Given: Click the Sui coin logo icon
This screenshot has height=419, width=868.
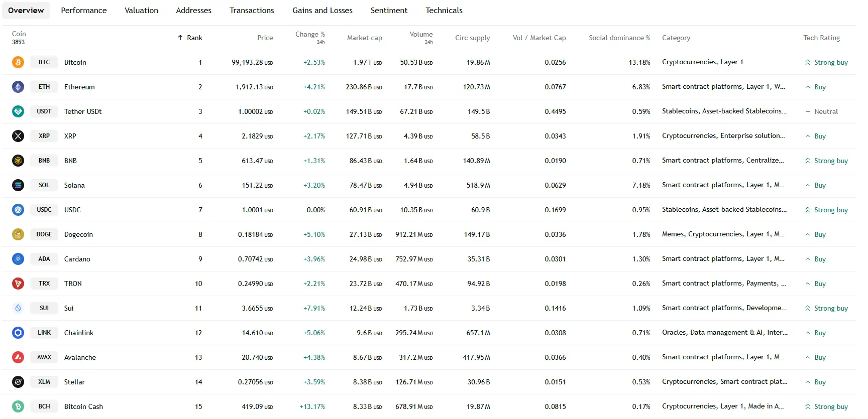Looking at the screenshot, I should (18, 308).
